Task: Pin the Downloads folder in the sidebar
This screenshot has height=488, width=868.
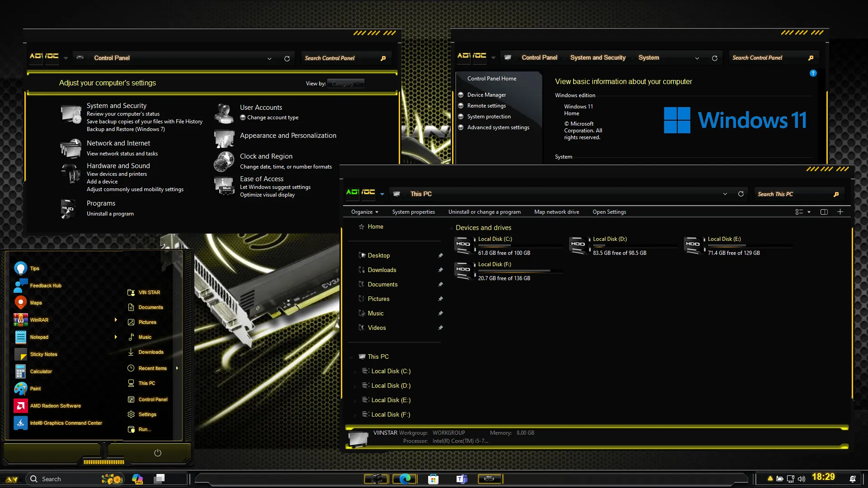Action: pos(440,270)
